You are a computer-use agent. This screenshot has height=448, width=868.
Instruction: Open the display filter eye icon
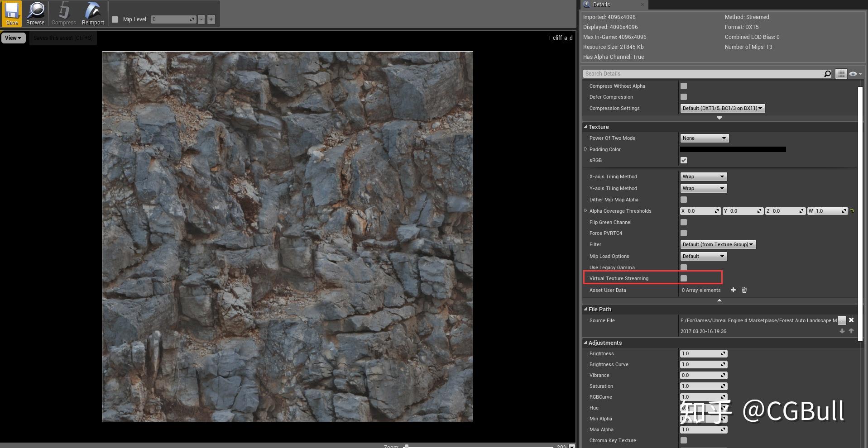853,73
